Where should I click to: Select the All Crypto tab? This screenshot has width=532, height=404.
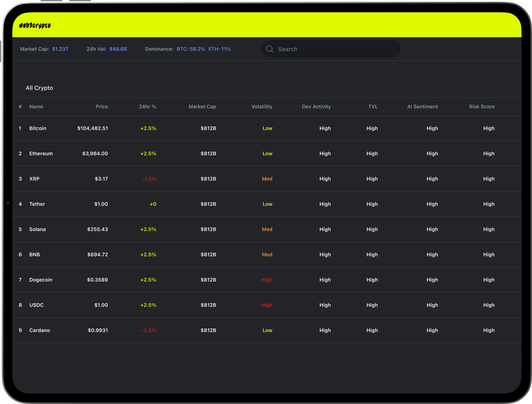coord(40,88)
